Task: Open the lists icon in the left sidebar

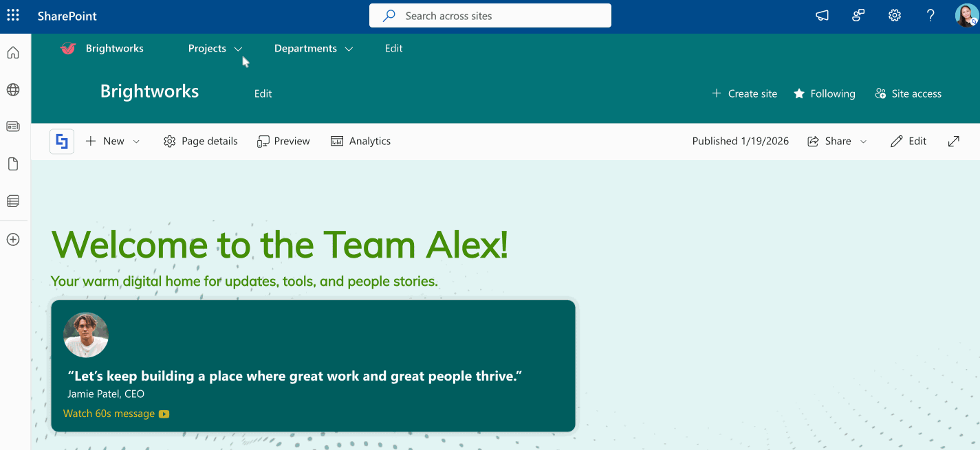Action: pyautogui.click(x=13, y=200)
